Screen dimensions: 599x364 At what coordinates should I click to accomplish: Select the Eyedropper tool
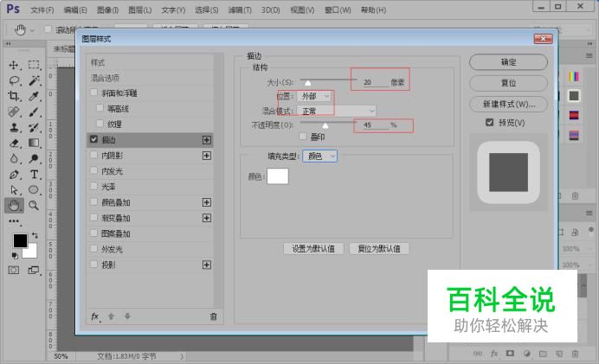coord(34,96)
